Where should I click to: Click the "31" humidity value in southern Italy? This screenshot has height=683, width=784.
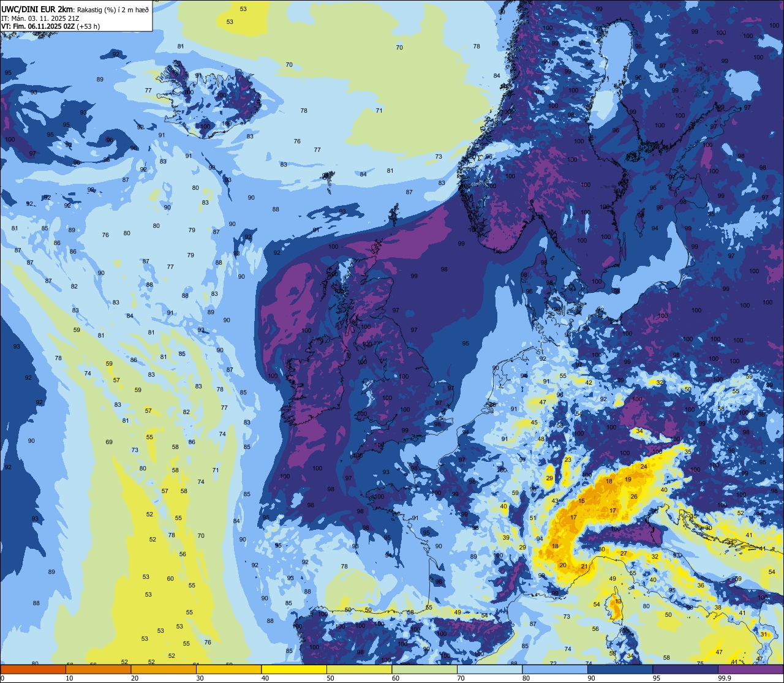[764, 635]
